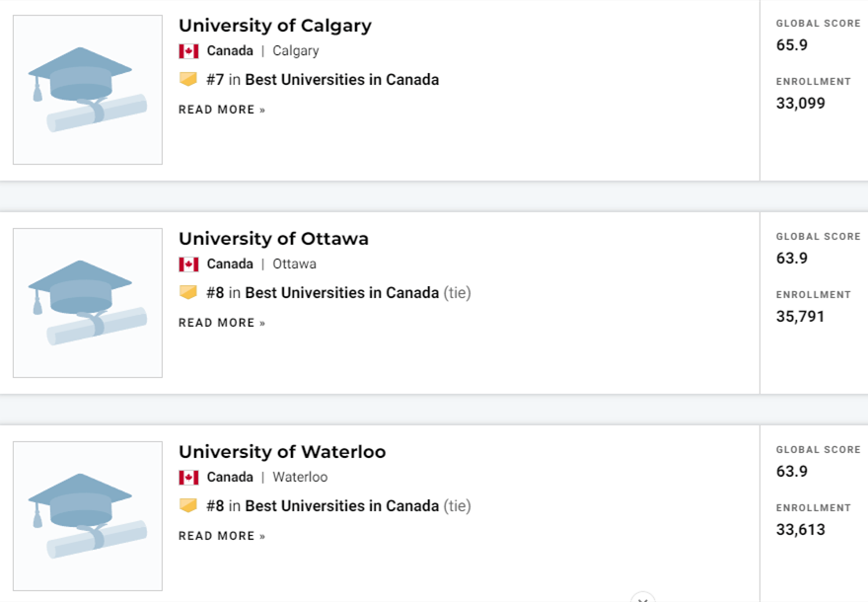Click University of Calgary global score 65.9
868x602 pixels.
[792, 44]
